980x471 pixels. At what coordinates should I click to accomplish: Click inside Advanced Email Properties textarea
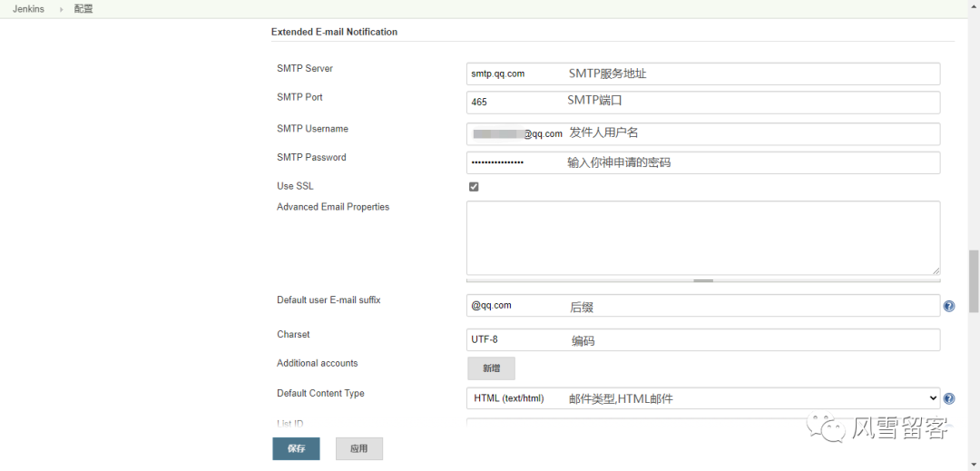point(703,237)
